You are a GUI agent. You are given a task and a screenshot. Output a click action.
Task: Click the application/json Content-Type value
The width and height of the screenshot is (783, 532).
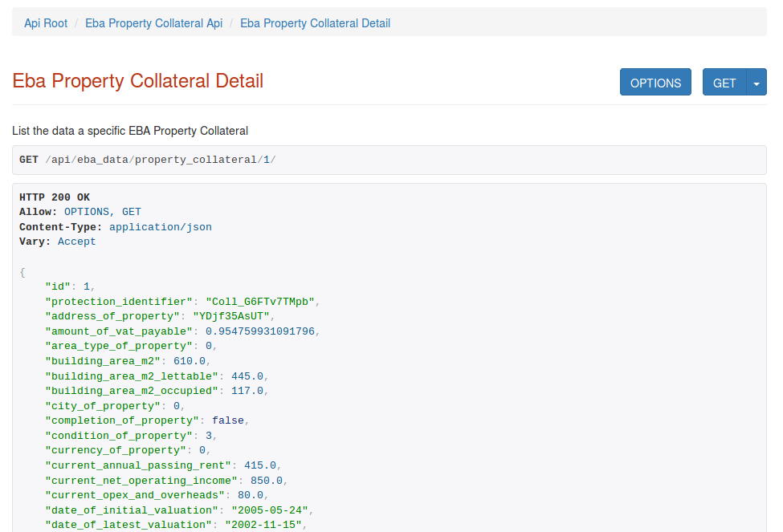pos(161,227)
